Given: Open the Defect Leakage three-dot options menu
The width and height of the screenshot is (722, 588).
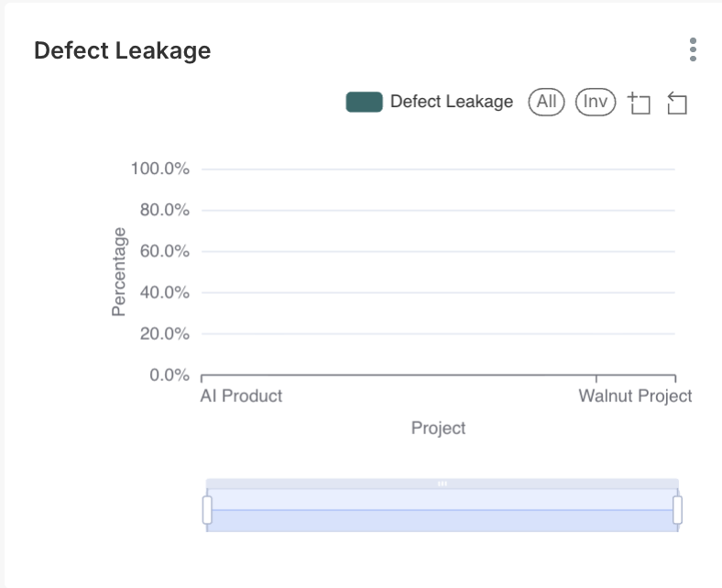Looking at the screenshot, I should click(693, 49).
